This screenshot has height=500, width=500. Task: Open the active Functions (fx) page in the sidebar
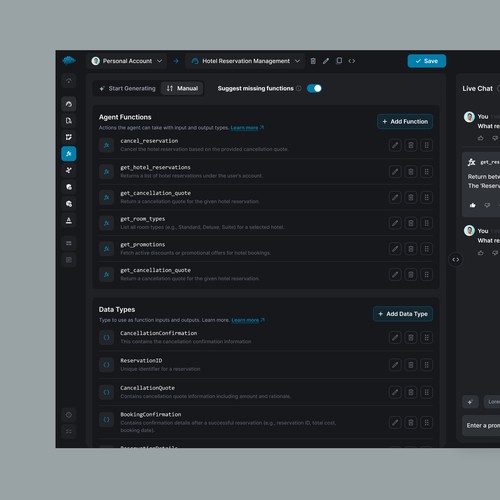click(69, 154)
